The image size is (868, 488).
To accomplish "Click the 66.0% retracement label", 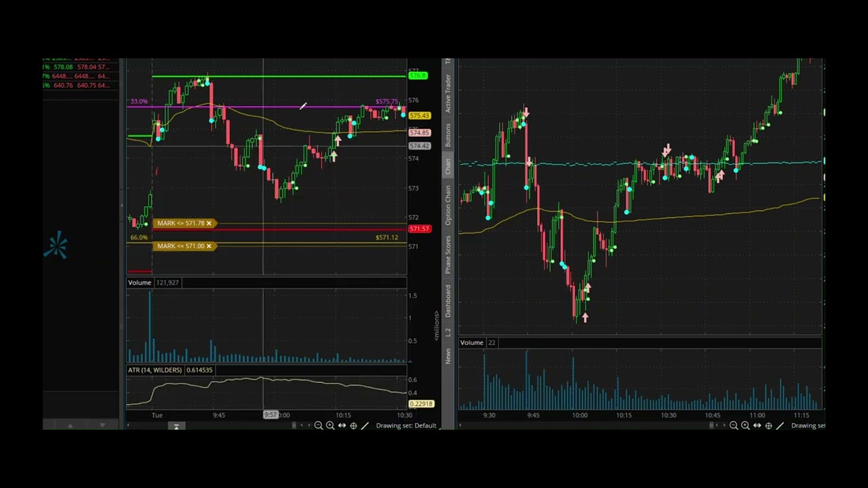I will pyautogui.click(x=139, y=238).
